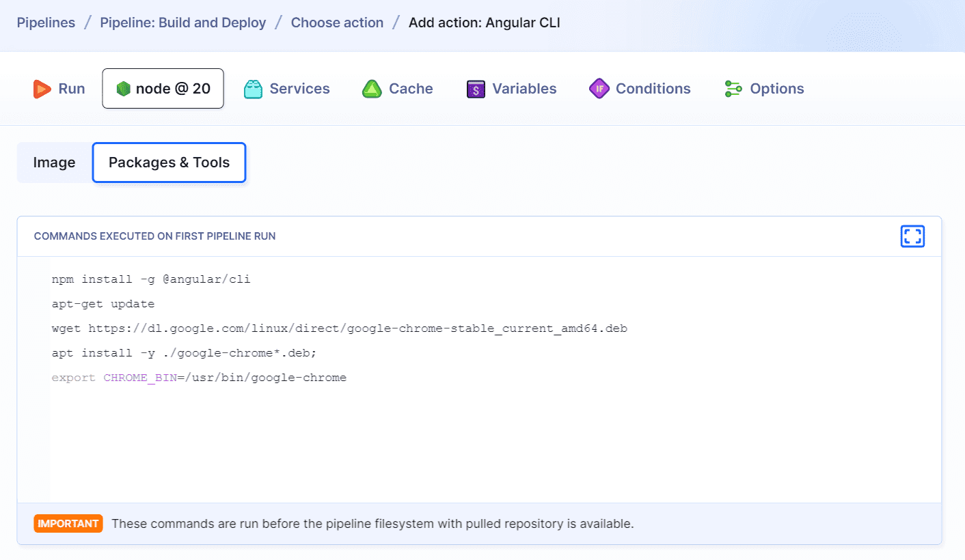965x560 pixels.
Task: Click the purple Variables dollar icon
Action: [x=476, y=89]
